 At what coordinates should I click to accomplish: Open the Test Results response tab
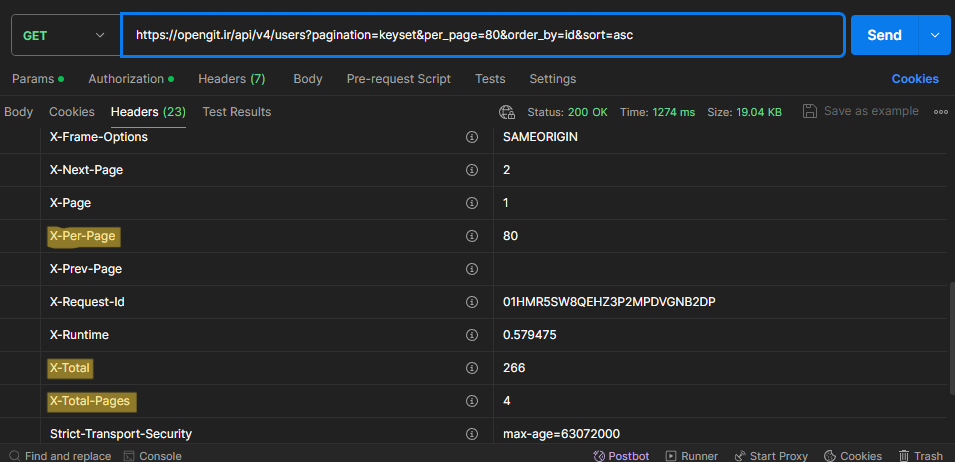tap(236, 112)
